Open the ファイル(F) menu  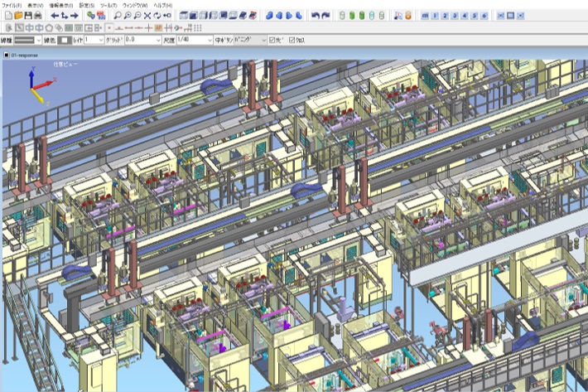tap(12, 5)
